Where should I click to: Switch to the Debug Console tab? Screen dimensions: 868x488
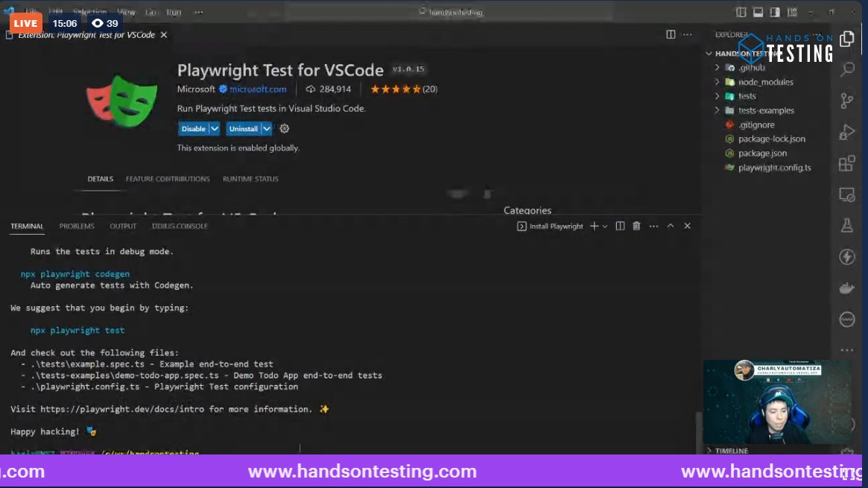[x=180, y=226]
